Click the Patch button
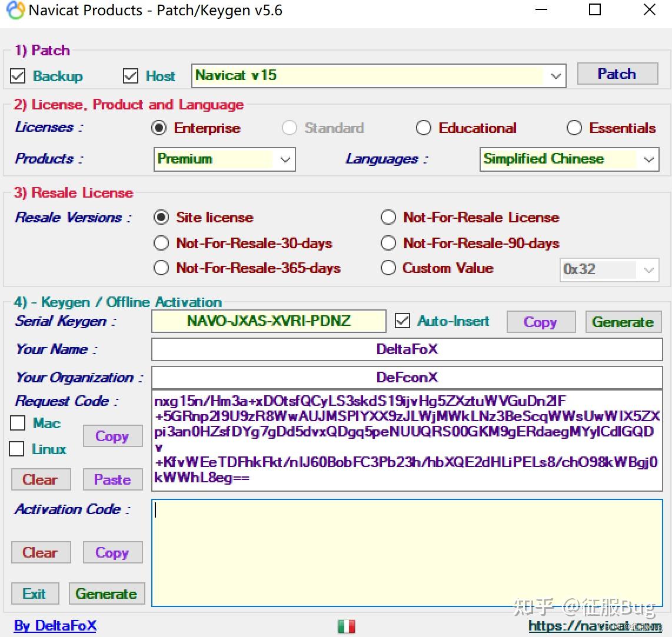 click(x=617, y=74)
